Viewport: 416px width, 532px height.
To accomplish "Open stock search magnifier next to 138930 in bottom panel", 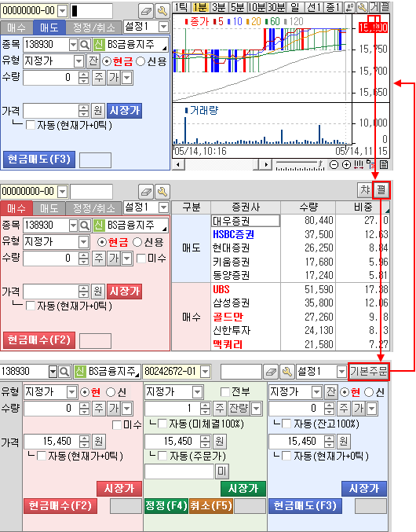I will tap(64, 372).
